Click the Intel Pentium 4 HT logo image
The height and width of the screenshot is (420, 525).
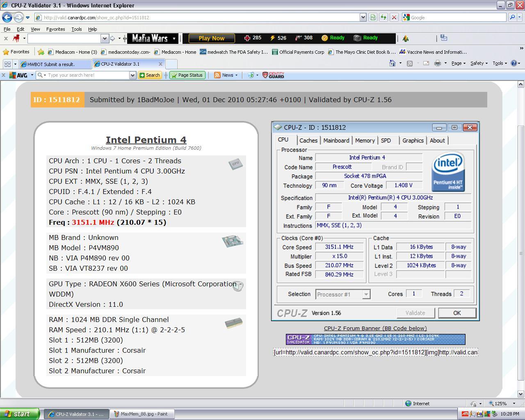coord(448,171)
